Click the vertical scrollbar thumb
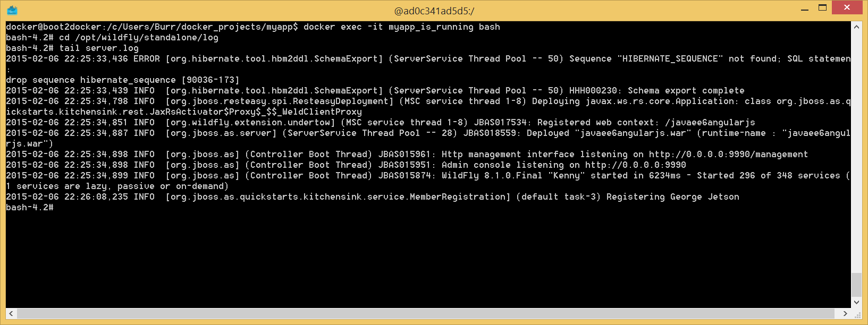Viewport: 868px width, 325px height. point(856,285)
